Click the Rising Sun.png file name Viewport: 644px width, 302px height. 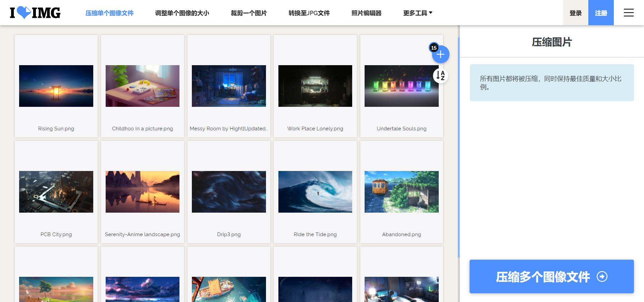(x=56, y=129)
